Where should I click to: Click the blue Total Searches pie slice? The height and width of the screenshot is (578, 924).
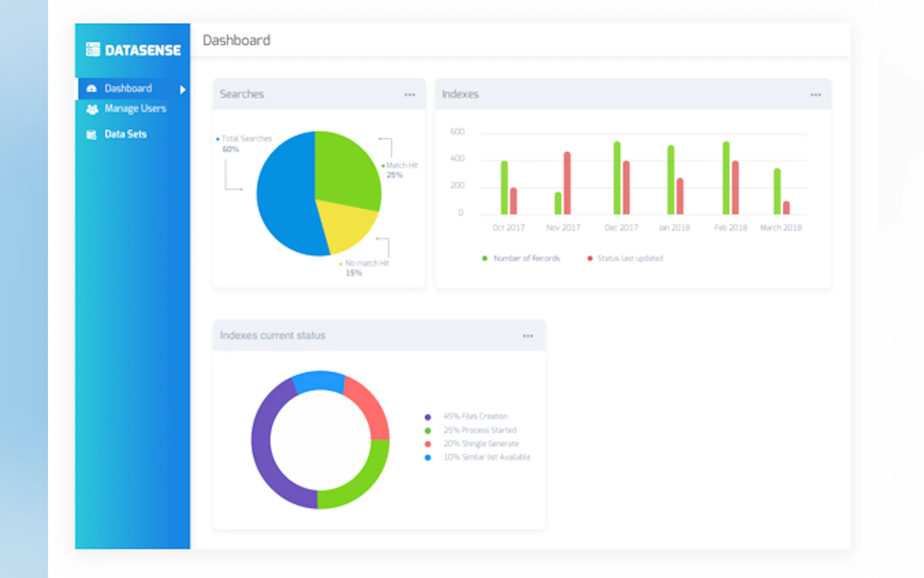(284, 195)
